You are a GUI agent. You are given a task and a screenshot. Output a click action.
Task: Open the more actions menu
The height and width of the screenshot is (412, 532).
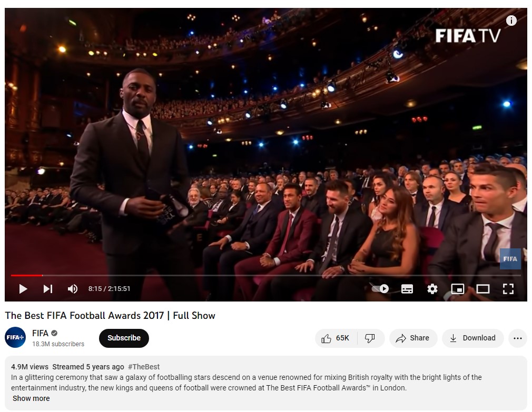click(518, 338)
